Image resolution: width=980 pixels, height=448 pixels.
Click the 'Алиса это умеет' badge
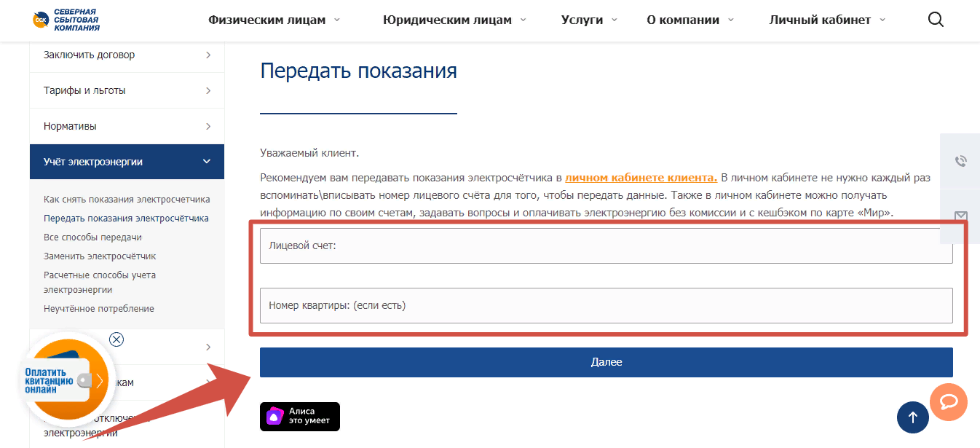click(300, 416)
